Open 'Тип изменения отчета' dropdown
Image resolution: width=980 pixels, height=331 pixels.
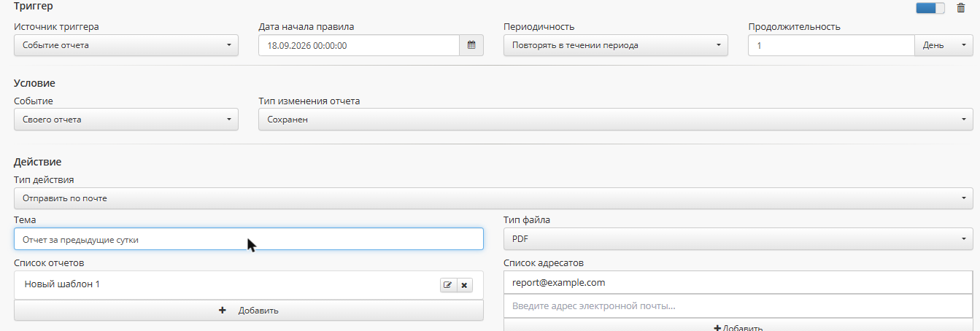616,120
